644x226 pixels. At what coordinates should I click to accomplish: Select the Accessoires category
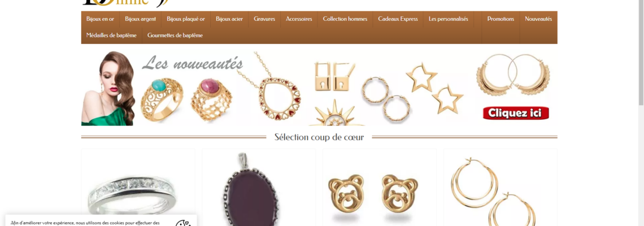[299, 19]
